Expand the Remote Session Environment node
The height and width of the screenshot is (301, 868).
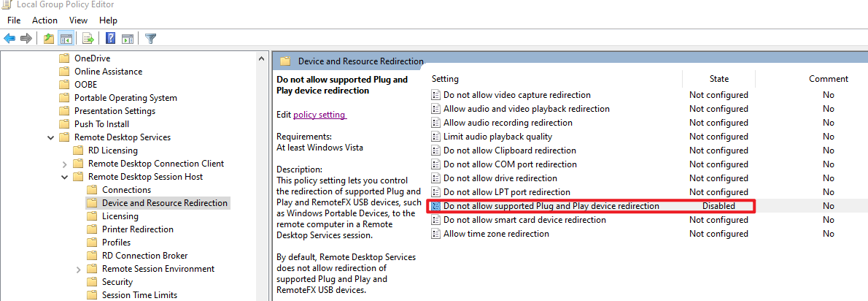point(78,269)
